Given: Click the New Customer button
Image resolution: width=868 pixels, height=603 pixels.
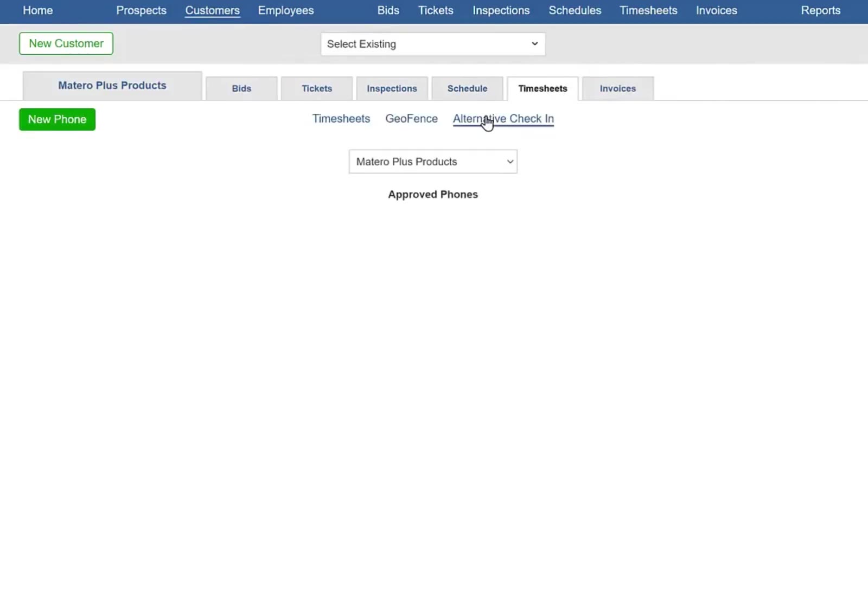Looking at the screenshot, I should [x=66, y=43].
